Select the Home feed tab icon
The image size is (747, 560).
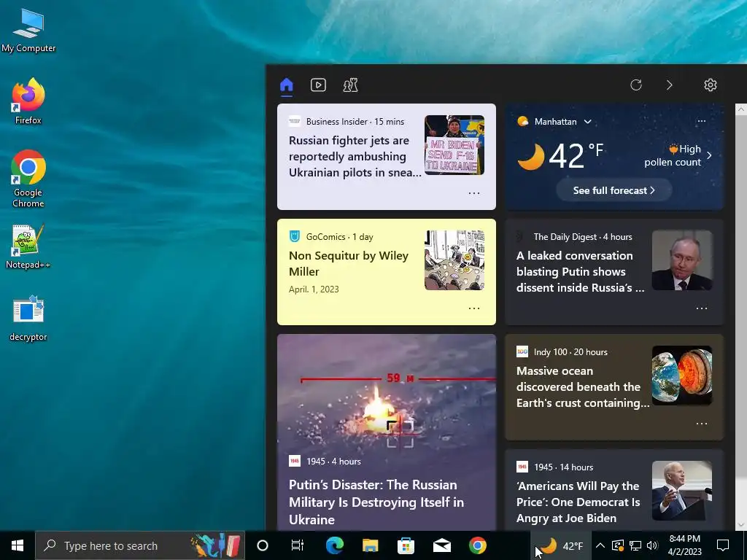[x=286, y=85]
